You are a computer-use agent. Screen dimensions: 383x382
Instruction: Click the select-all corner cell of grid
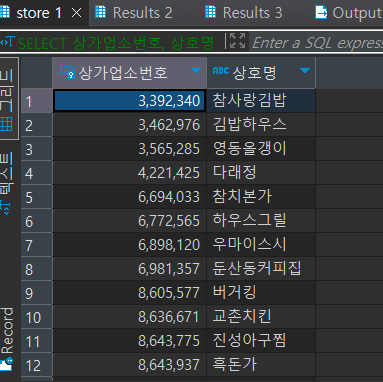[x=37, y=72]
